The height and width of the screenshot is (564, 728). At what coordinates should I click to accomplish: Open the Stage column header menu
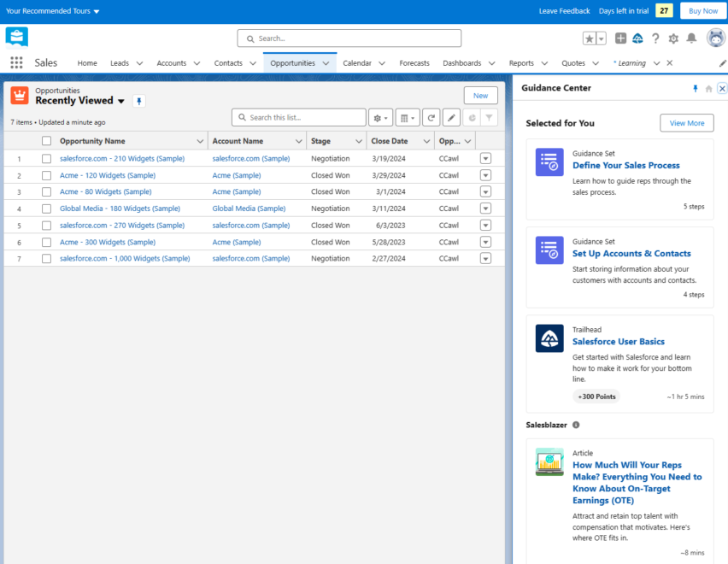(359, 140)
